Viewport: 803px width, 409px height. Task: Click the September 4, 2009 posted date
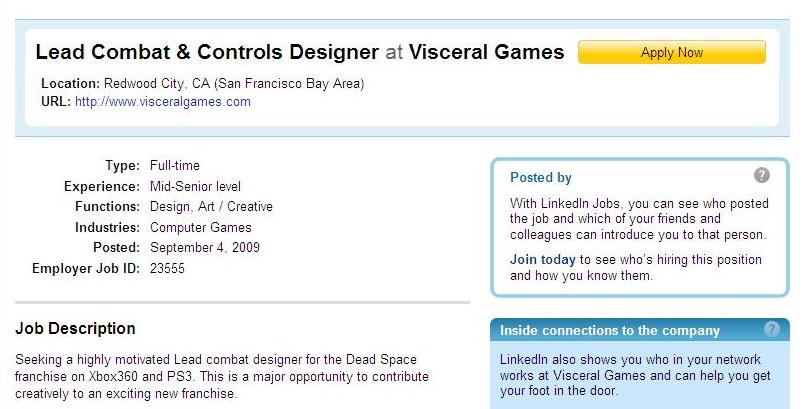(x=205, y=247)
